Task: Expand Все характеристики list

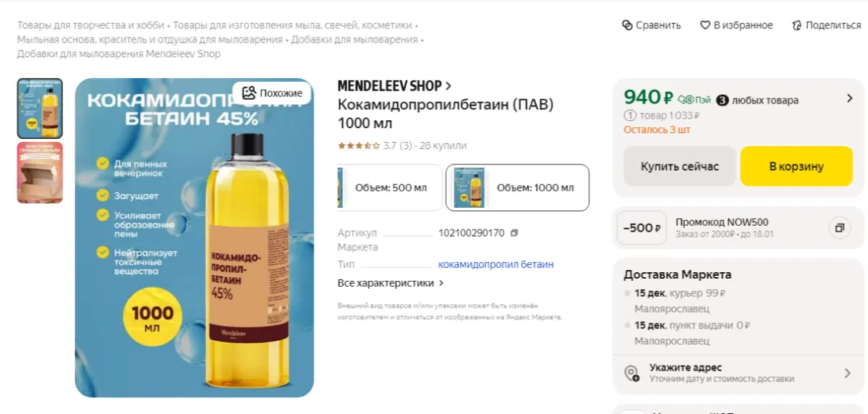Action: [x=391, y=283]
